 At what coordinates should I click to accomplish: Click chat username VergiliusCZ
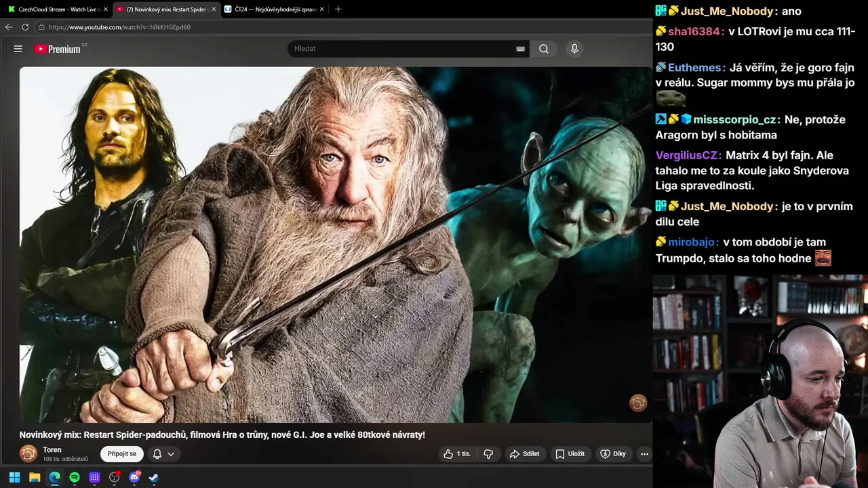(688, 155)
